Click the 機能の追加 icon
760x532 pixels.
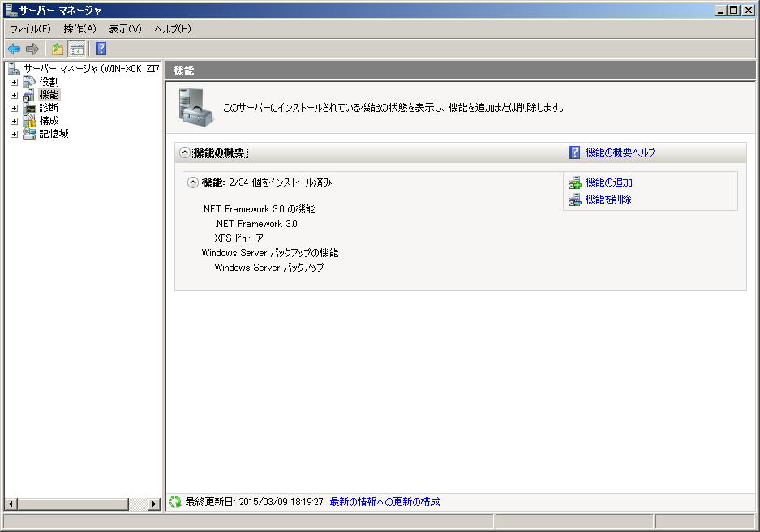click(574, 183)
